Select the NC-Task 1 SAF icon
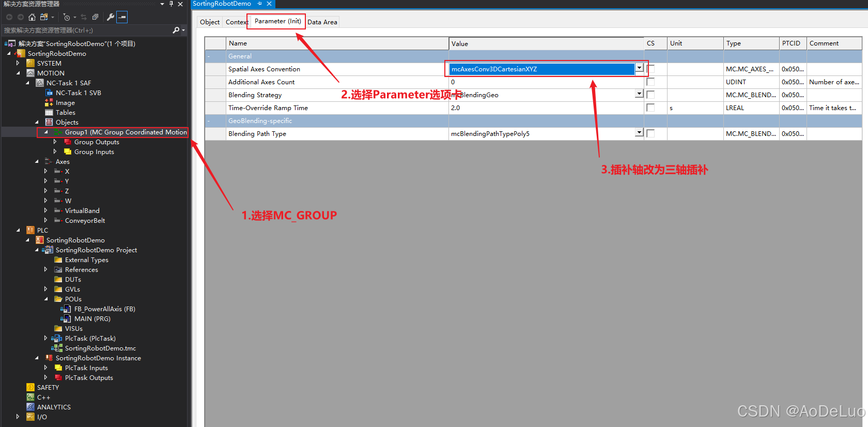Image resolution: width=868 pixels, height=427 pixels. coord(40,83)
